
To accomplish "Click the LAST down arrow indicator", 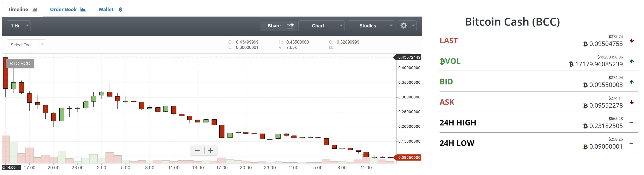I will click(632, 41).
